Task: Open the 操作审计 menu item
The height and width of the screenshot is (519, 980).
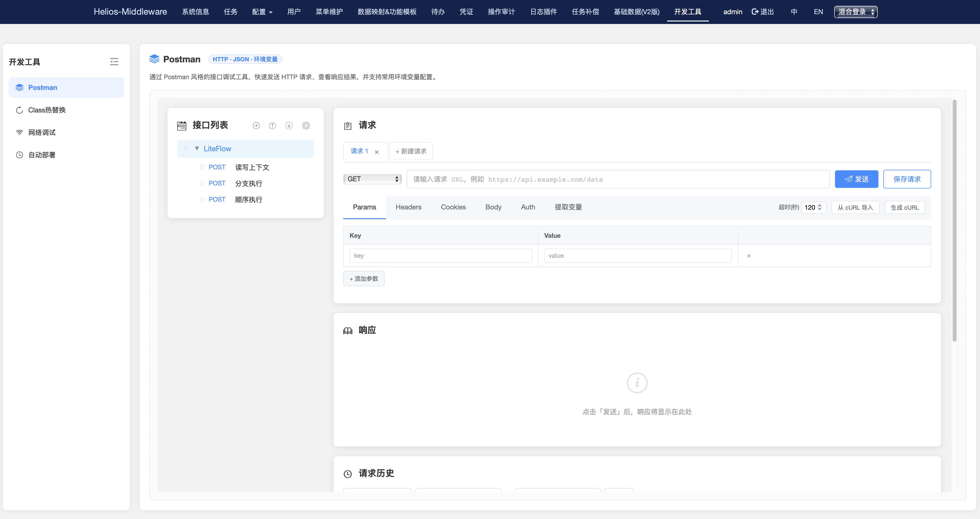Action: tap(501, 12)
